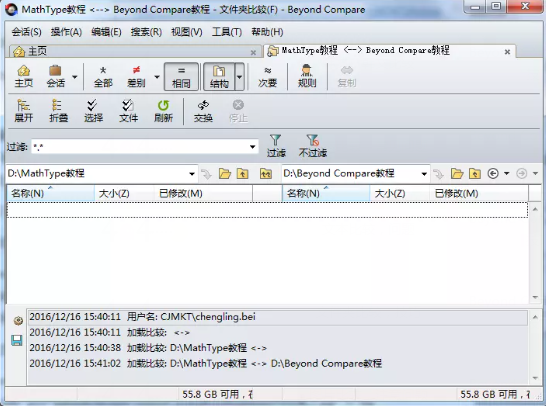Click the 停止 (Stop) icon

[238, 111]
